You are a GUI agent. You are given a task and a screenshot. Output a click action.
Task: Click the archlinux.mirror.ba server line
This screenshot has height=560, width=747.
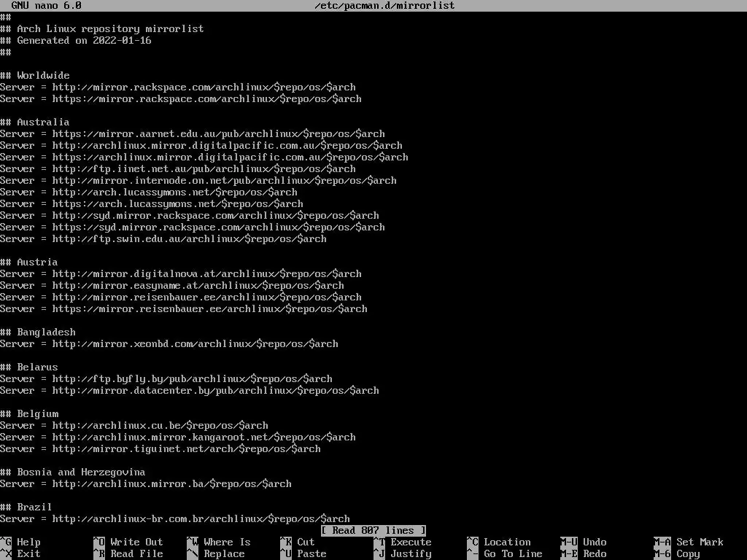coord(146,484)
